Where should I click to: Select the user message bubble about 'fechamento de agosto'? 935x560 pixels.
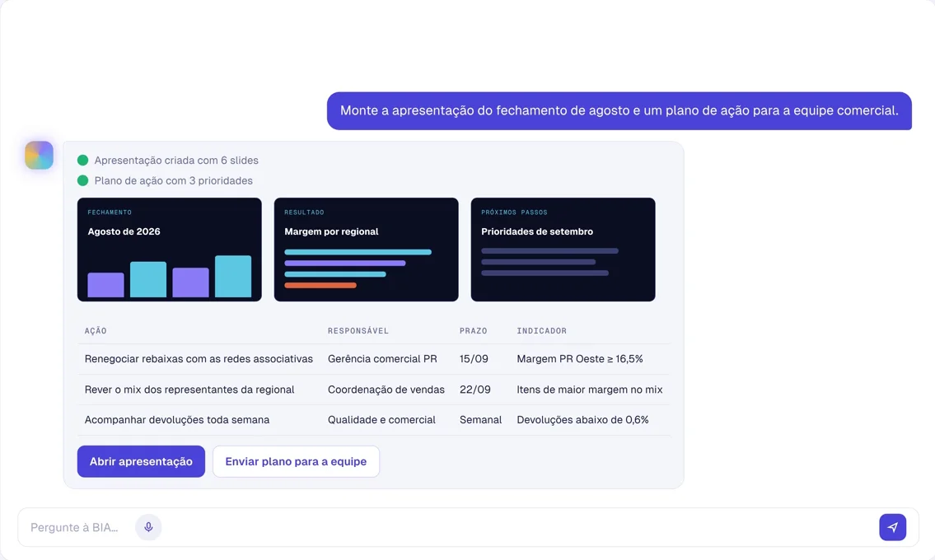click(619, 111)
